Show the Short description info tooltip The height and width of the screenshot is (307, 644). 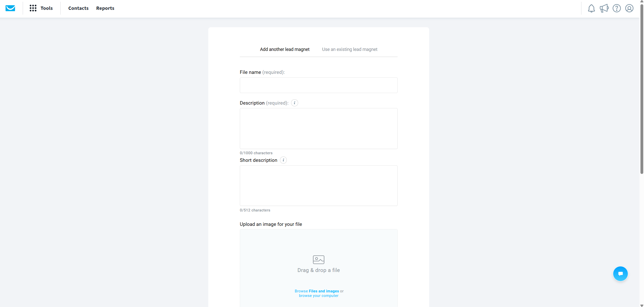tap(283, 160)
